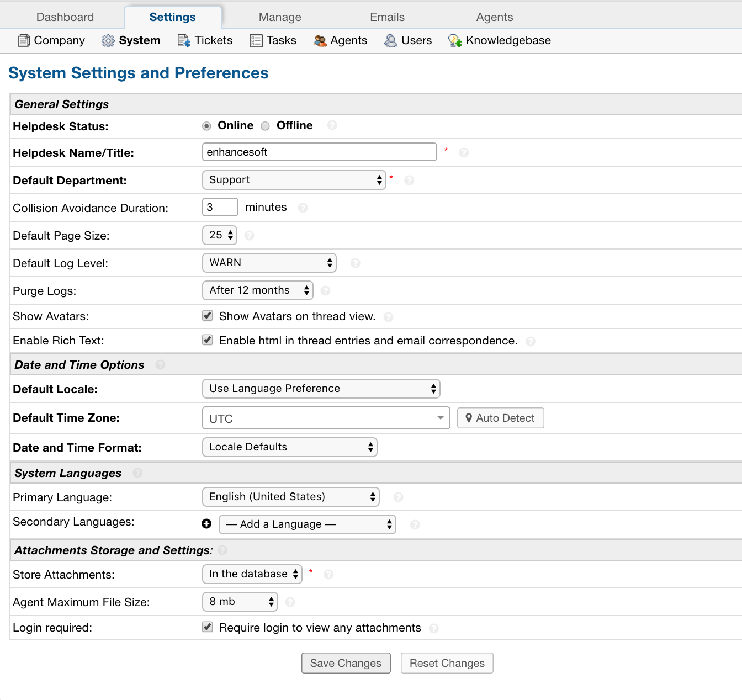Click the Auto Detect time zone button
This screenshot has width=742, height=700.
click(501, 418)
